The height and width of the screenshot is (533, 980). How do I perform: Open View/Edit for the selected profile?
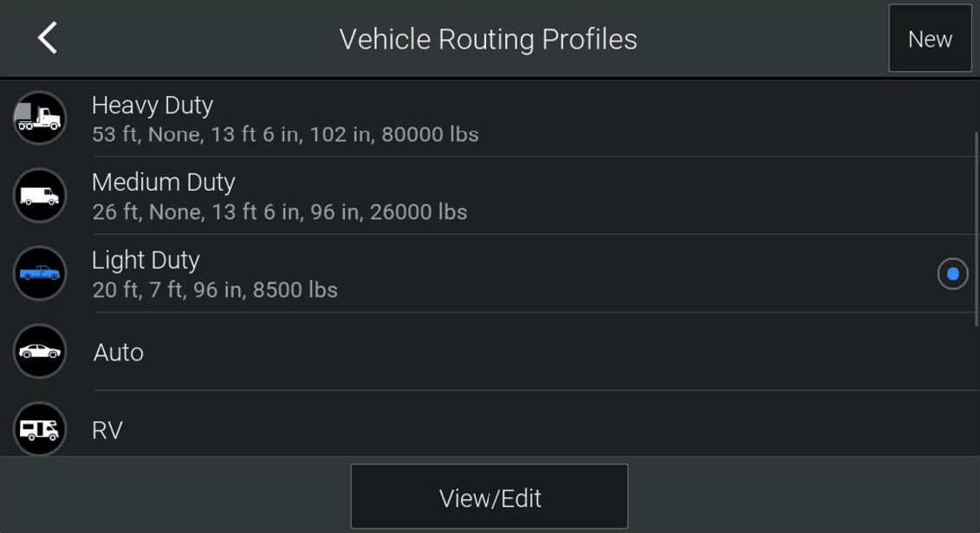(x=490, y=497)
